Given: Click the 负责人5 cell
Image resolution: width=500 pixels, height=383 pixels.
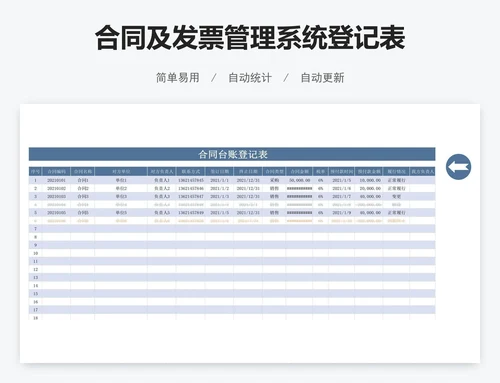Looking at the screenshot, I should pyautogui.click(x=162, y=213).
